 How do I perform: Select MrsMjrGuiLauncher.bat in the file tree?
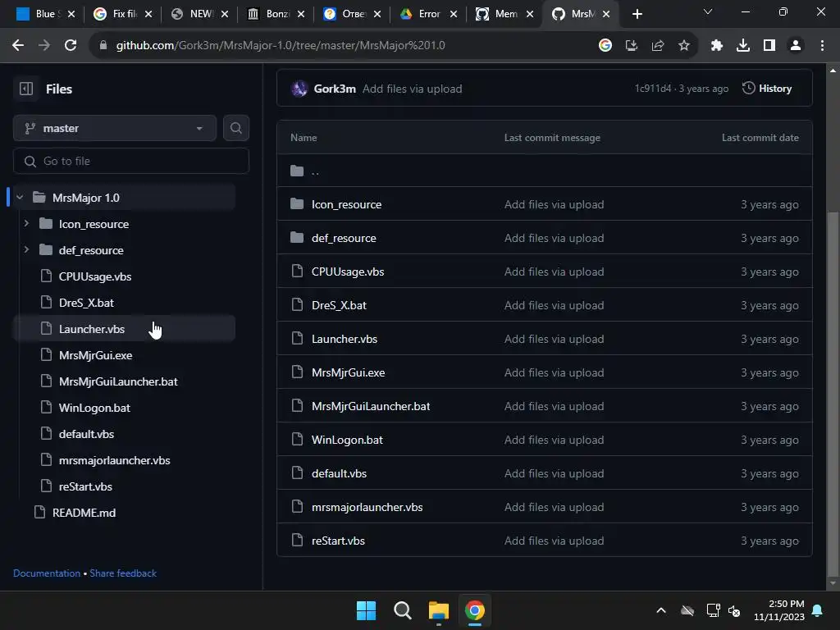pos(118,381)
